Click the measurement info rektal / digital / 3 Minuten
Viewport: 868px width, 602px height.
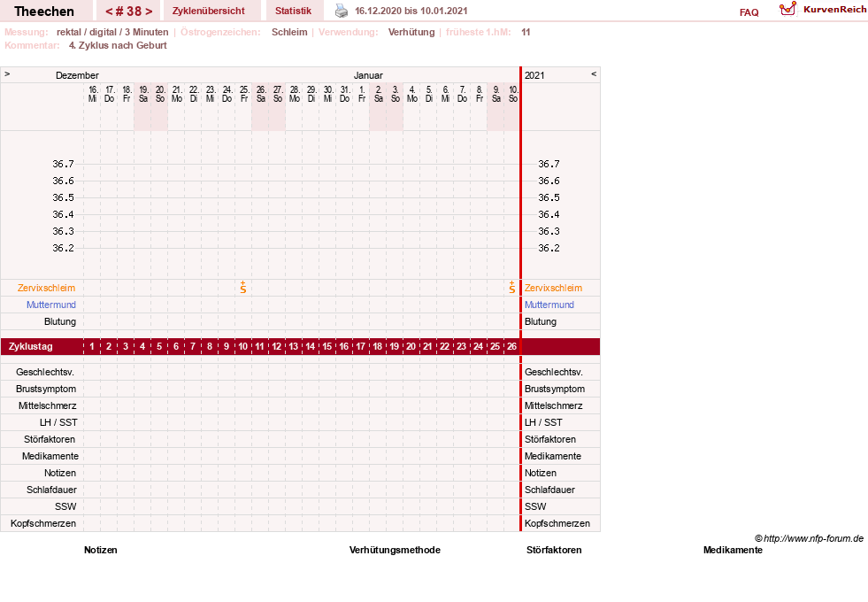pyautogui.click(x=112, y=32)
